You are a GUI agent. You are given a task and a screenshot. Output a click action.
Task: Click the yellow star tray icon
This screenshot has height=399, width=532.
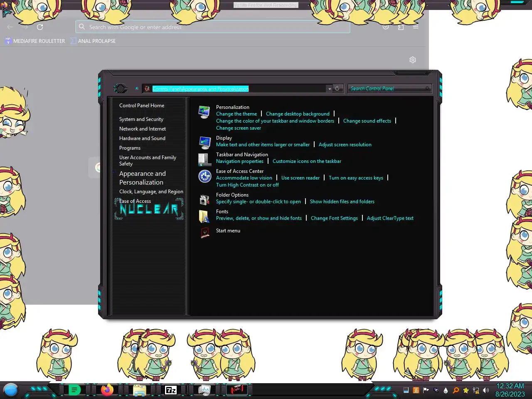[466, 390]
